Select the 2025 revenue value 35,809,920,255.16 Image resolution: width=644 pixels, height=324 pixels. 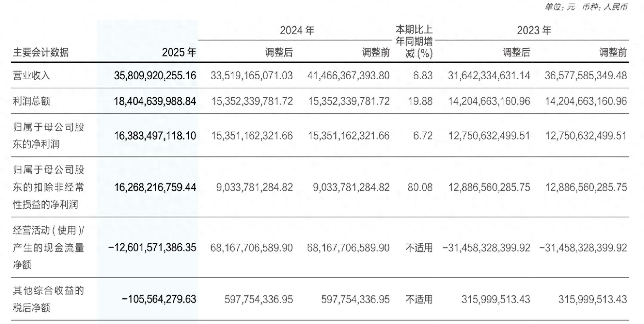click(x=155, y=76)
